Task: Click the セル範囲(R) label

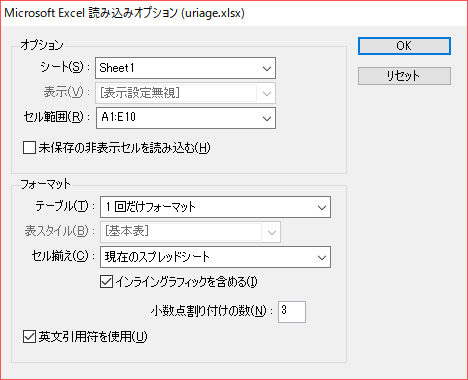Action: pos(57,117)
